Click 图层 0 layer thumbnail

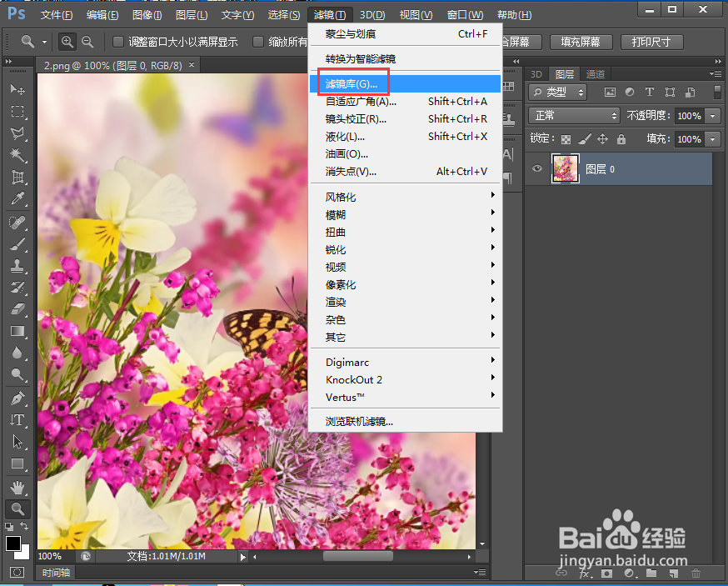coord(565,168)
